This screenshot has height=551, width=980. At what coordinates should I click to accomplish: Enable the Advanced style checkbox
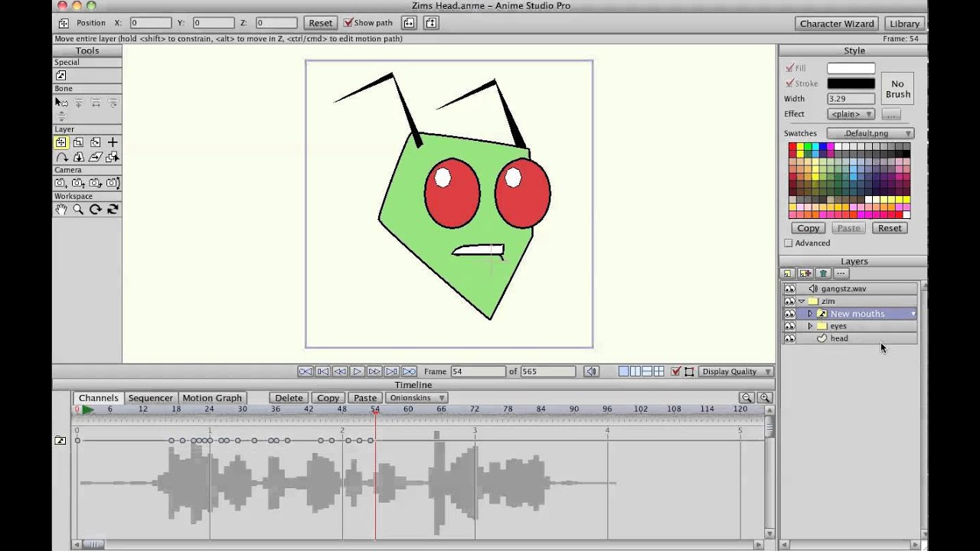[789, 243]
